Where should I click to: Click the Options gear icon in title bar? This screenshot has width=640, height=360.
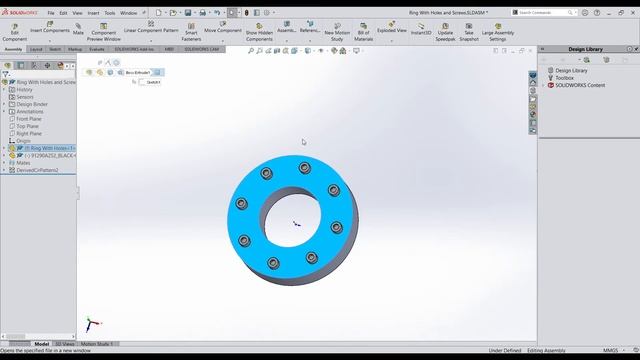pyautogui.click(x=267, y=13)
